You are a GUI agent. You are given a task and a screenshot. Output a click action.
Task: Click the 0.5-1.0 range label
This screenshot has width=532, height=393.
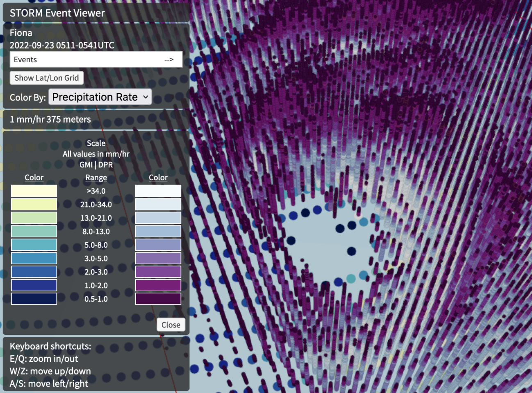[x=96, y=299]
